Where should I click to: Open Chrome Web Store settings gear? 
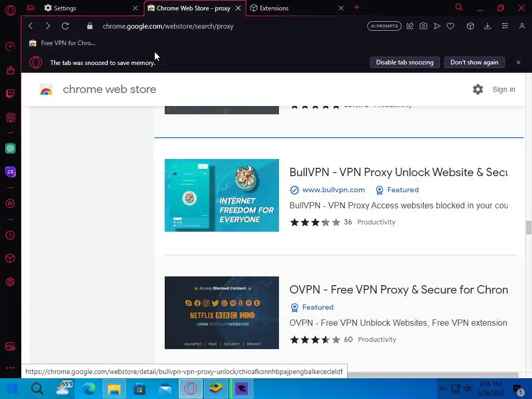pyautogui.click(x=478, y=89)
